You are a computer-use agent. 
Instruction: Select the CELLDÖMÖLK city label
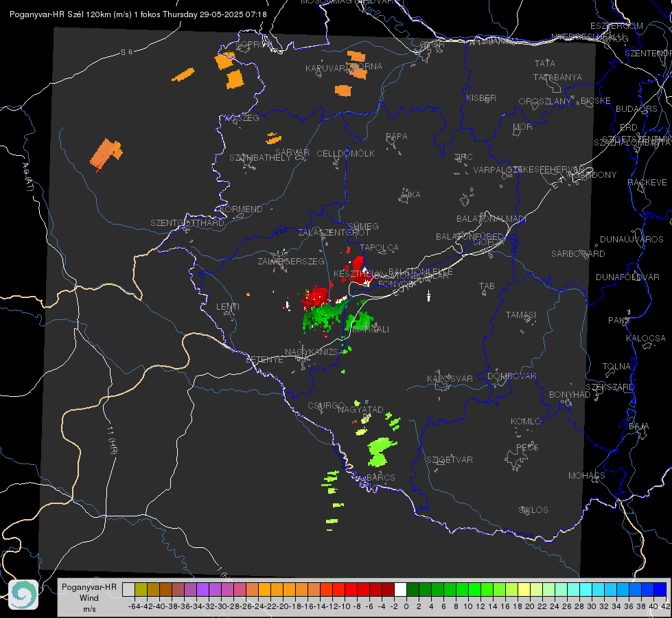tap(345, 154)
